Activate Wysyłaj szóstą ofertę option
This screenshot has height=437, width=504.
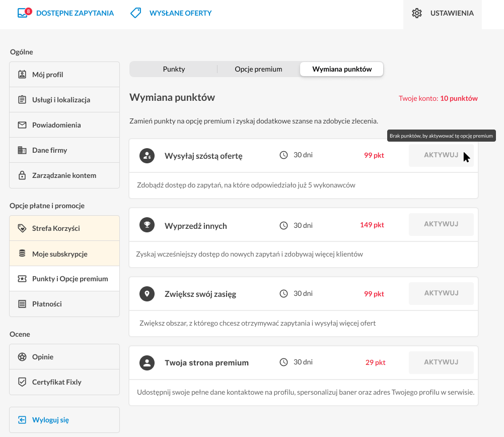441,155
